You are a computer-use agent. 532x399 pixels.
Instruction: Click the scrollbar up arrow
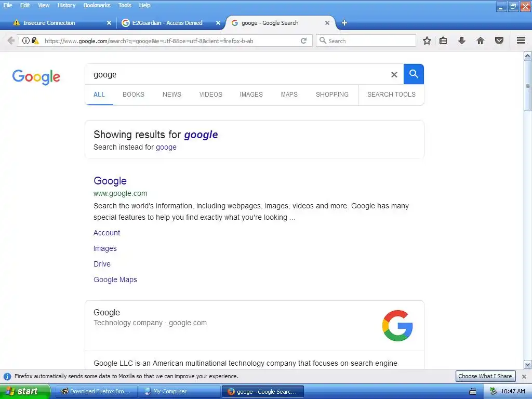pyautogui.click(x=528, y=56)
